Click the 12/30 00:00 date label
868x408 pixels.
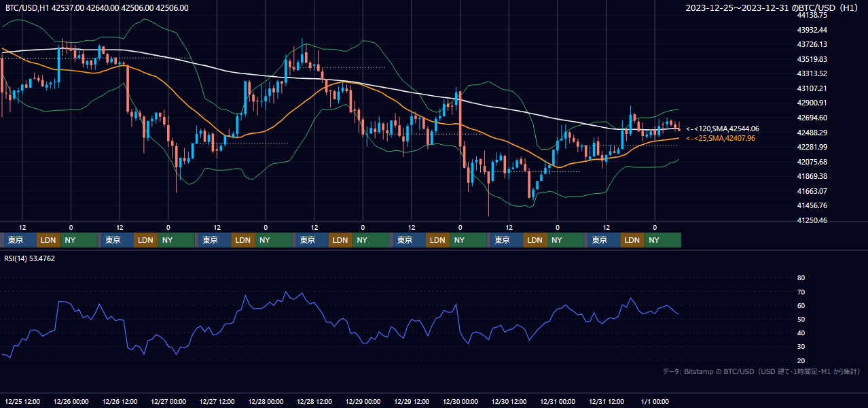pos(460,401)
